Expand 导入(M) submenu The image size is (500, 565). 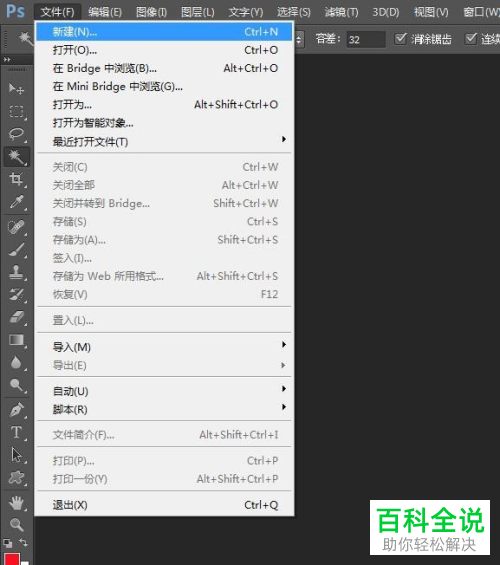(x=164, y=347)
